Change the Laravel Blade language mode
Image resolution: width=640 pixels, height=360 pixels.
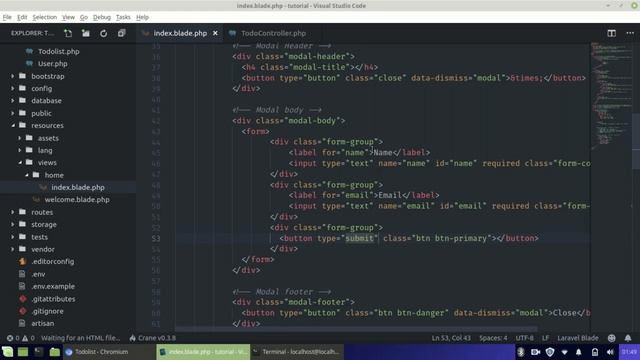[578, 338]
